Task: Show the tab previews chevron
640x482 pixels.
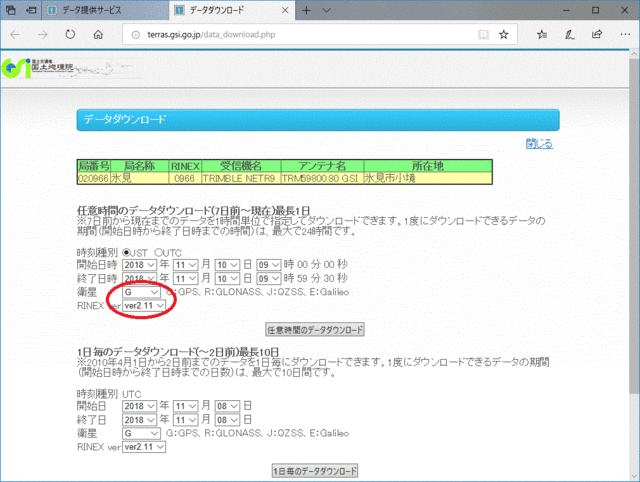Action: pyautogui.click(x=327, y=11)
